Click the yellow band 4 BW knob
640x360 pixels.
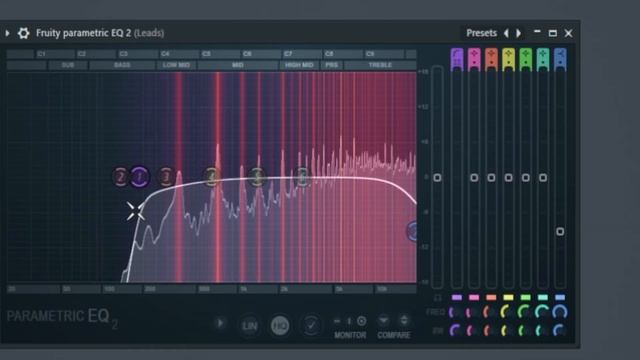(x=508, y=330)
